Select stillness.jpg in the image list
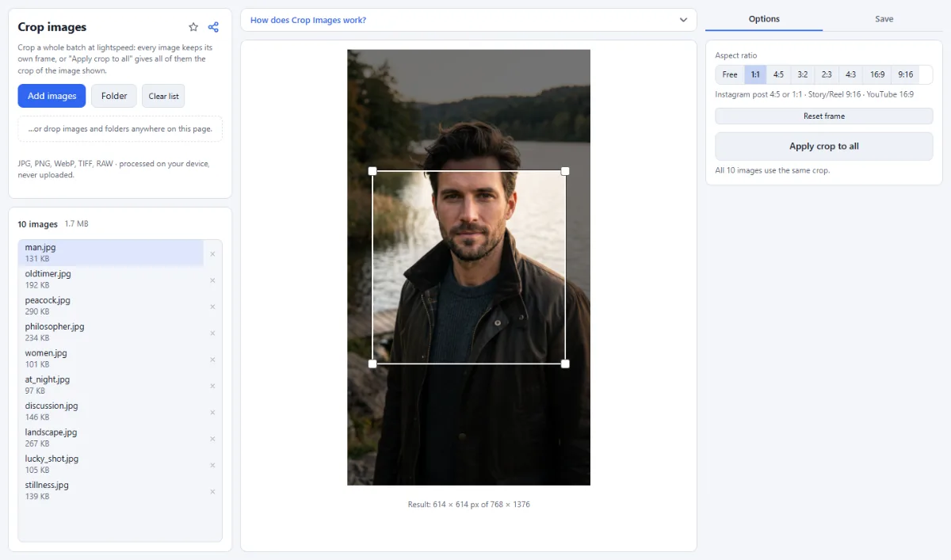951x560 pixels. [x=111, y=490]
